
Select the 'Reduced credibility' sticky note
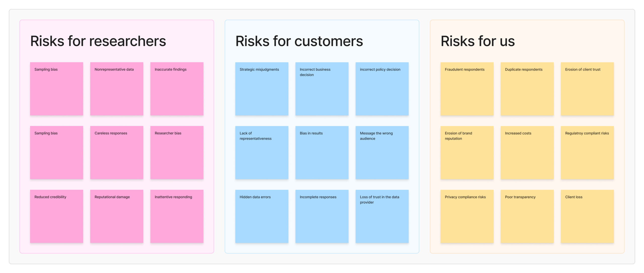pos(56,216)
